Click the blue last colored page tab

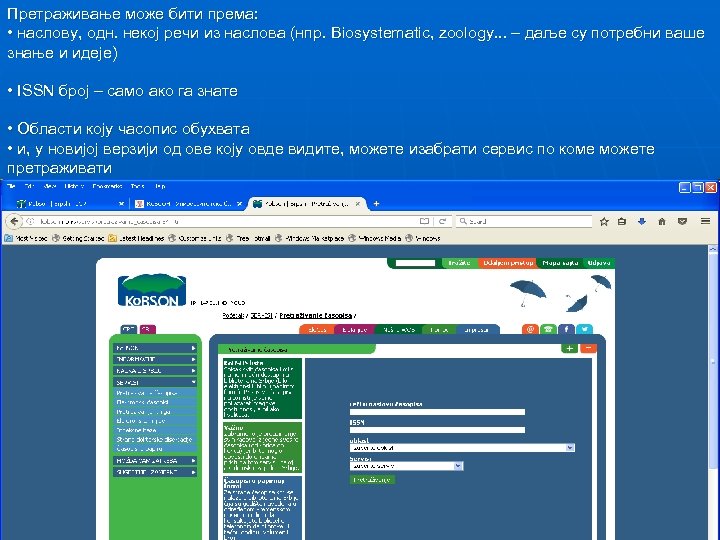(477, 330)
